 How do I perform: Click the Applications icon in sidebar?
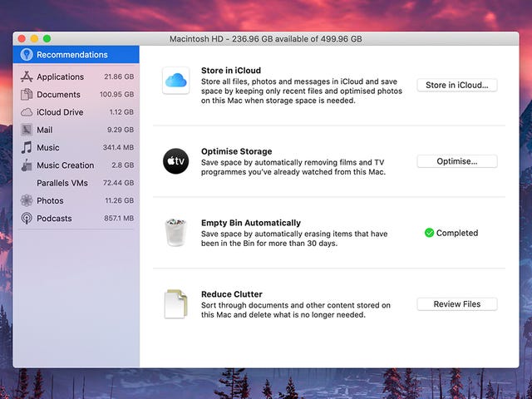pyautogui.click(x=27, y=76)
